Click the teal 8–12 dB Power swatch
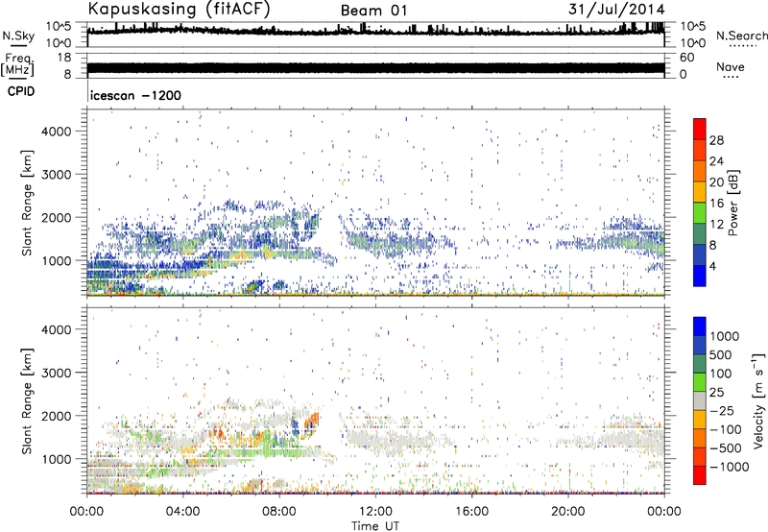The height and width of the screenshot is (532, 768). (700, 234)
